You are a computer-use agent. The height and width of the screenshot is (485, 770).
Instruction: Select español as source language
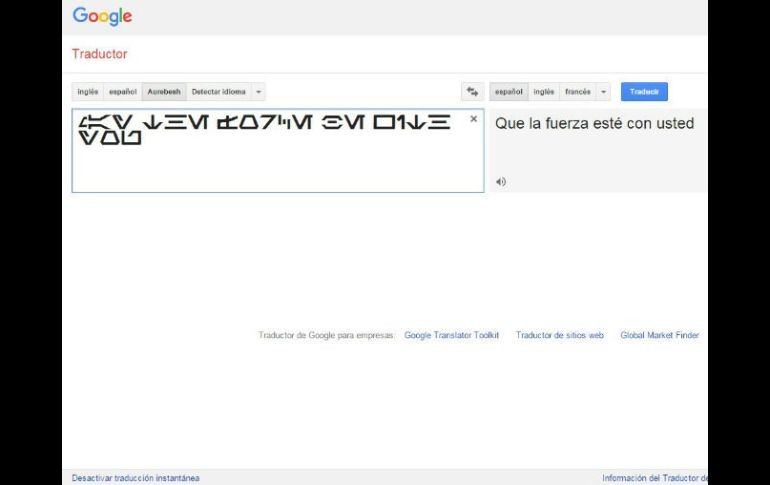(123, 92)
